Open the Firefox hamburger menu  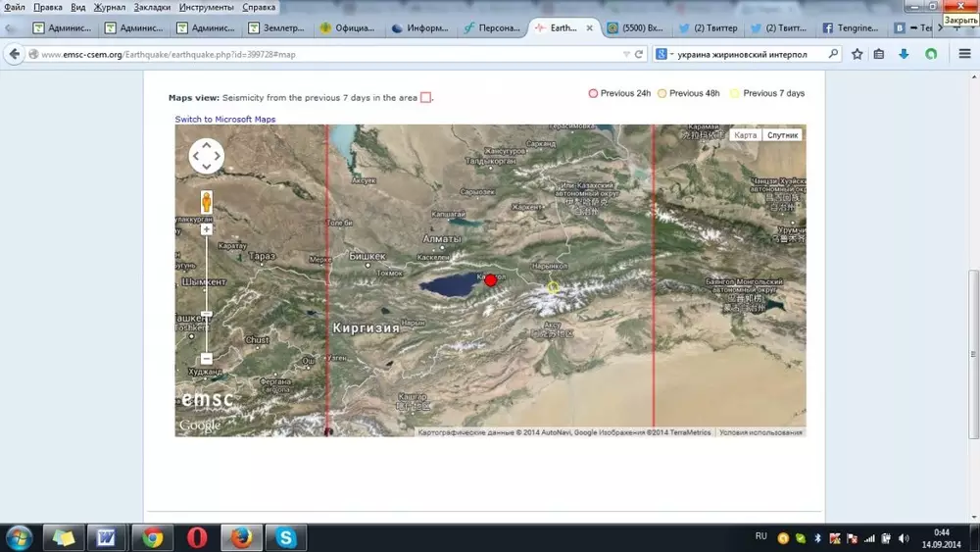point(964,54)
